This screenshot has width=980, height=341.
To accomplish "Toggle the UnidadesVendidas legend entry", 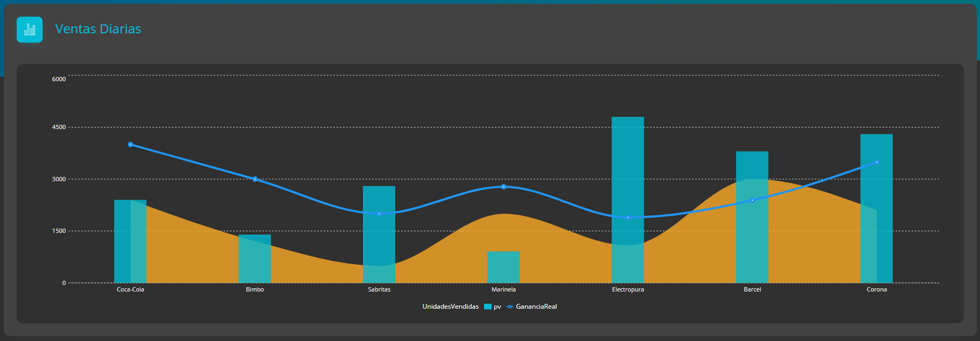I will (450, 307).
